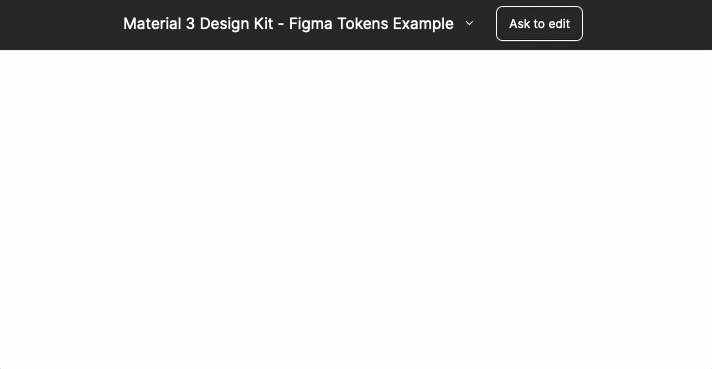Click empty toolbar space right of Ask to edit
This screenshot has height=369, width=712.
coord(647,25)
